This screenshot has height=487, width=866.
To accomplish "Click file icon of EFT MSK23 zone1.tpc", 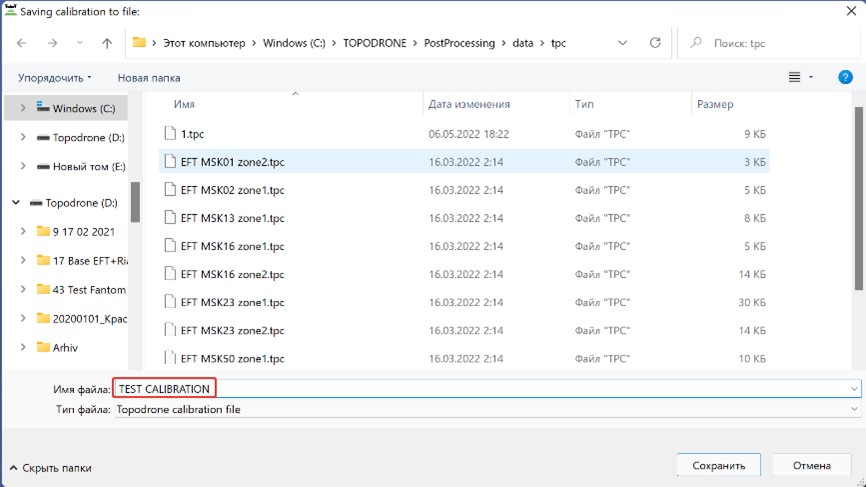I will pos(170,302).
